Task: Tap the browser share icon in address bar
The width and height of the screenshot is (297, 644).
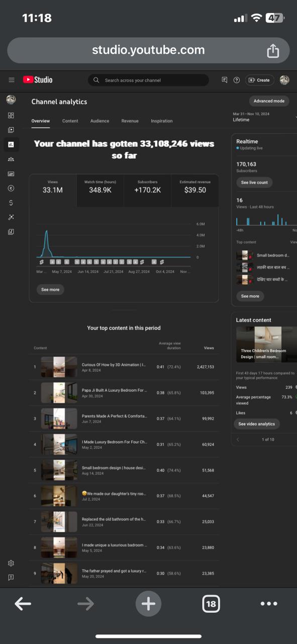Action: [273, 50]
